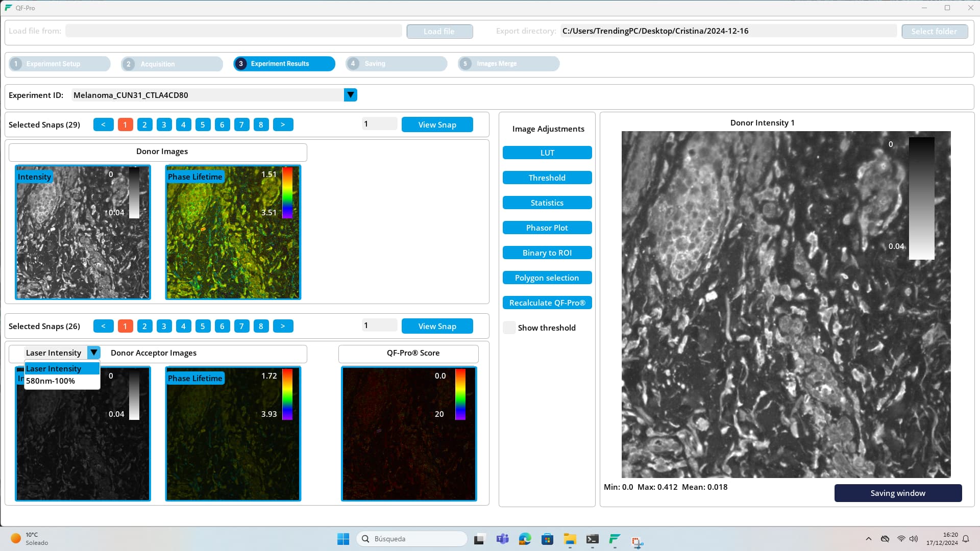Expand the Experiment ID dropdown
The image size is (980, 551).
pos(350,95)
